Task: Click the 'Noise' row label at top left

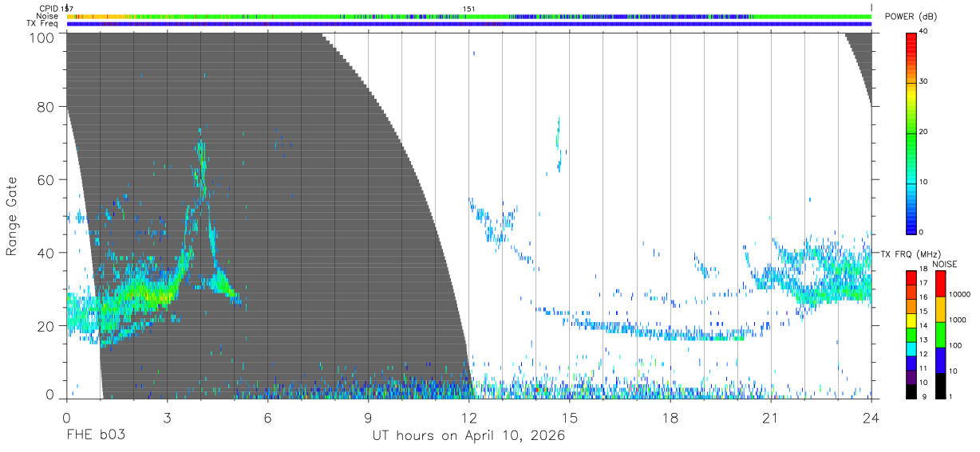Action: pyautogui.click(x=48, y=16)
